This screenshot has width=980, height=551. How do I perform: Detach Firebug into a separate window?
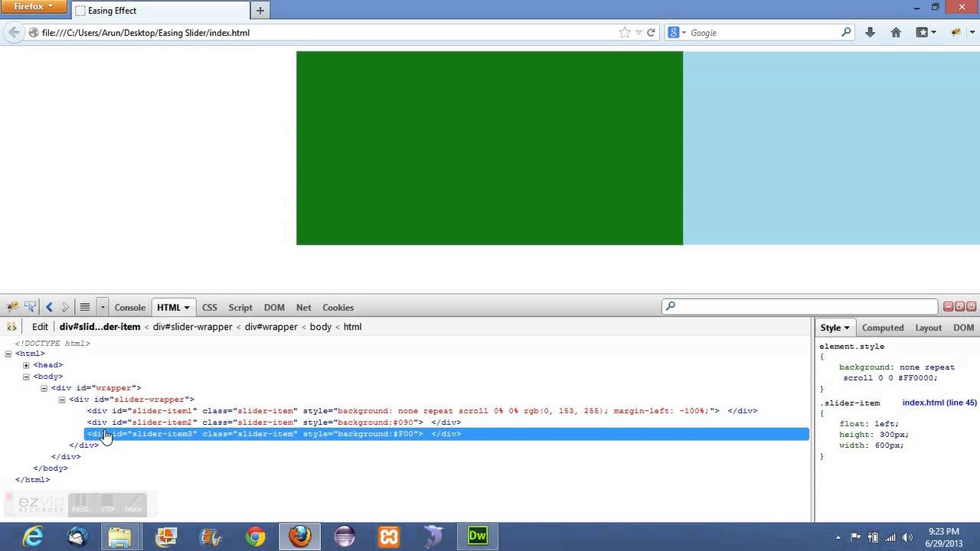pyautogui.click(x=959, y=306)
